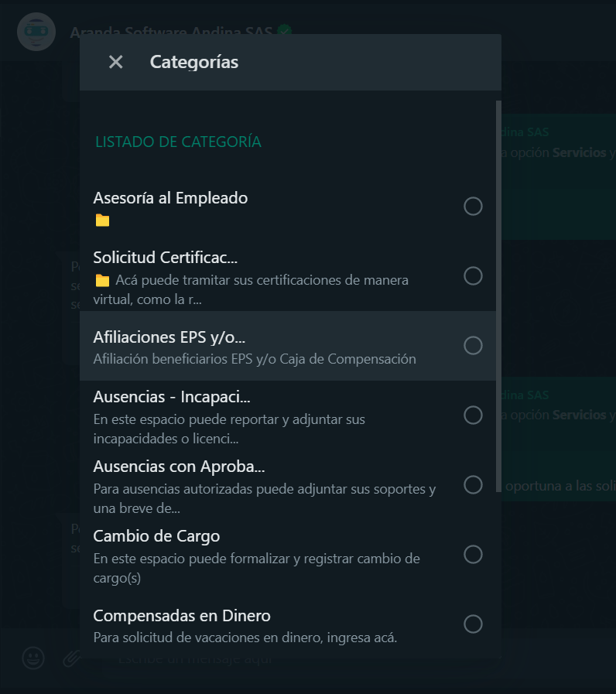
Task: Select the Asesoría al Empleado radio button
Action: click(x=473, y=207)
